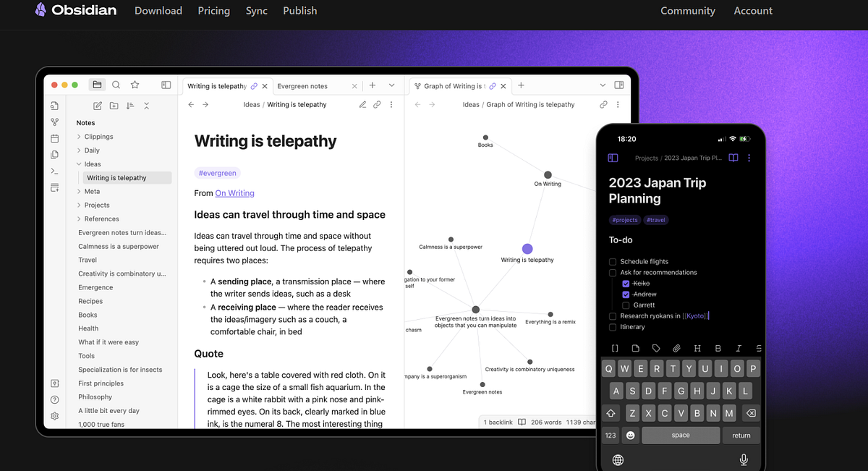The width and height of the screenshot is (868, 471).
Task: Open the graph view from the left ribbon
Action: [x=54, y=122]
